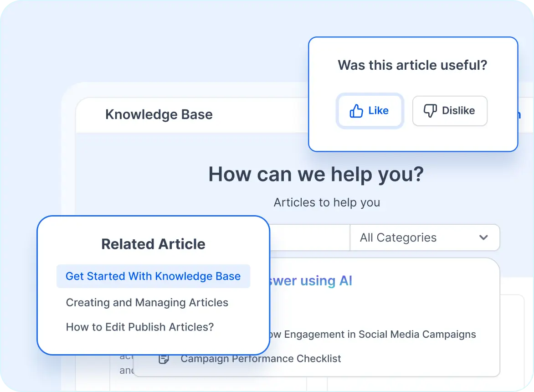The width and height of the screenshot is (534, 392).
Task: Open "Get Started With Knowledge Base" article
Action: pyautogui.click(x=153, y=276)
